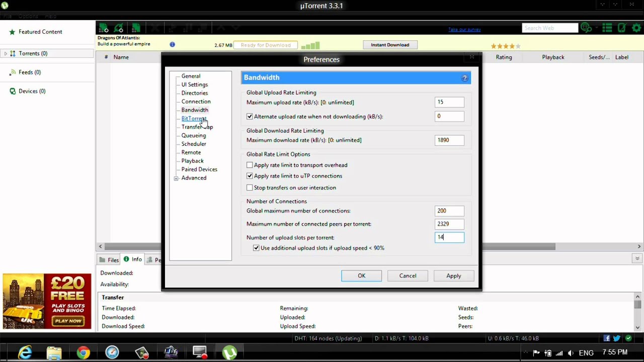Click the Facebook icon in status bar
This screenshot has width=644, height=362.
(x=607, y=338)
